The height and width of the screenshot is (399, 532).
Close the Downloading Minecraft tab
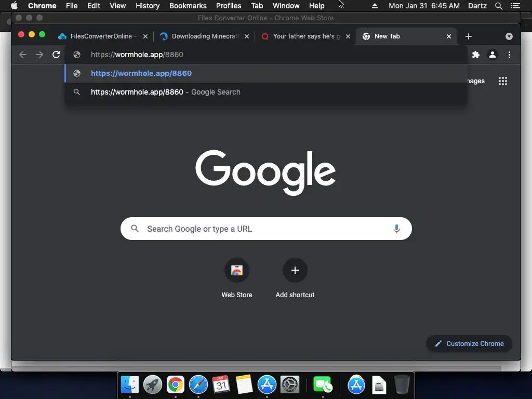247,36
